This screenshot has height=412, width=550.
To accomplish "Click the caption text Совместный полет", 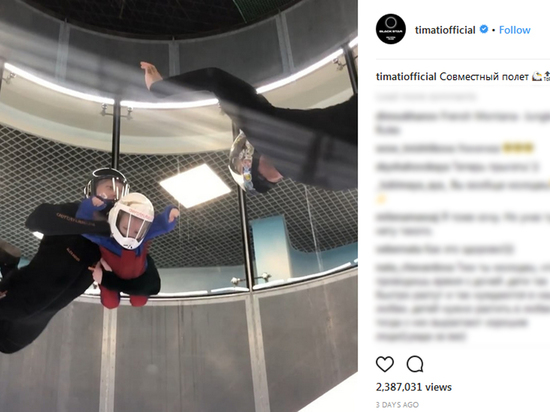I will pyautogui.click(x=484, y=76).
